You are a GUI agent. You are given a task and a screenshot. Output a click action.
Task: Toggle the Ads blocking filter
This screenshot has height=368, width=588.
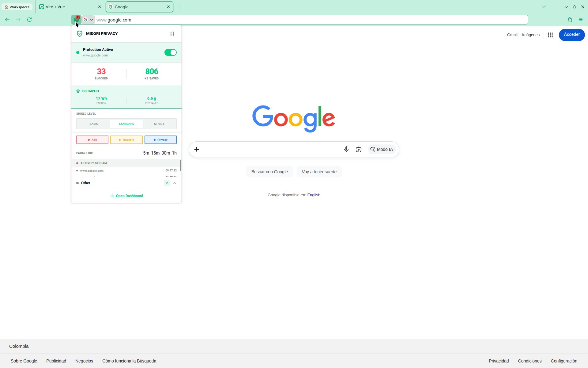tap(92, 140)
